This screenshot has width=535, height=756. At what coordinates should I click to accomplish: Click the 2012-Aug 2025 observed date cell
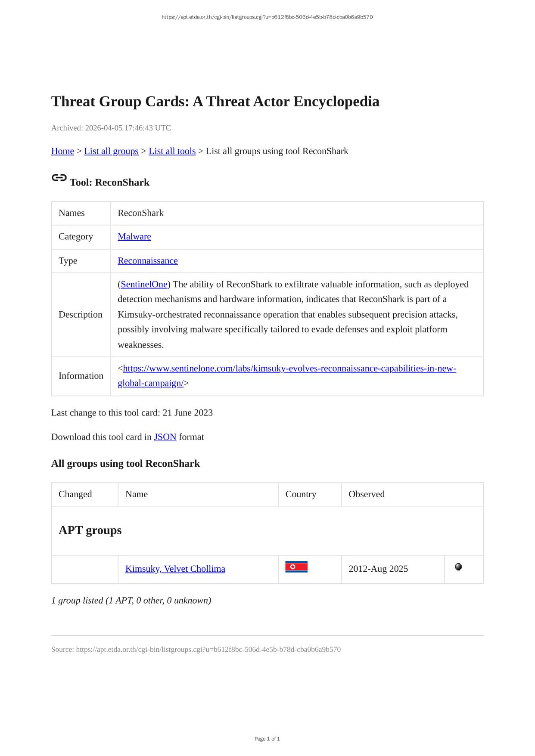click(378, 569)
